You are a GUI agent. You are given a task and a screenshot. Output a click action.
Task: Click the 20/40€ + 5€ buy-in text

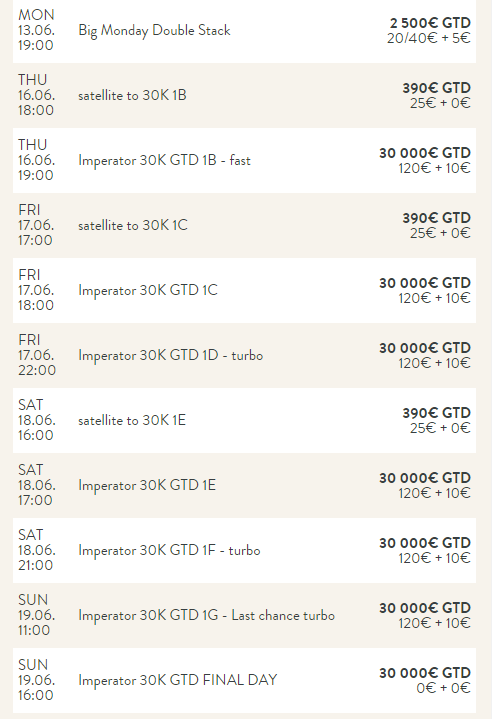coord(429,38)
